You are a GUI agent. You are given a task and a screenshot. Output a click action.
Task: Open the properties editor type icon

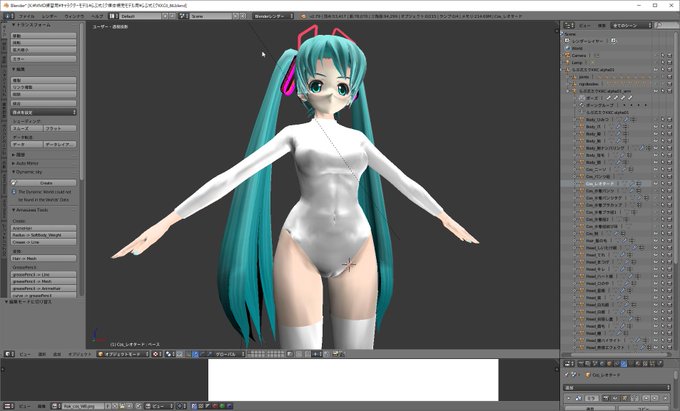click(569, 364)
